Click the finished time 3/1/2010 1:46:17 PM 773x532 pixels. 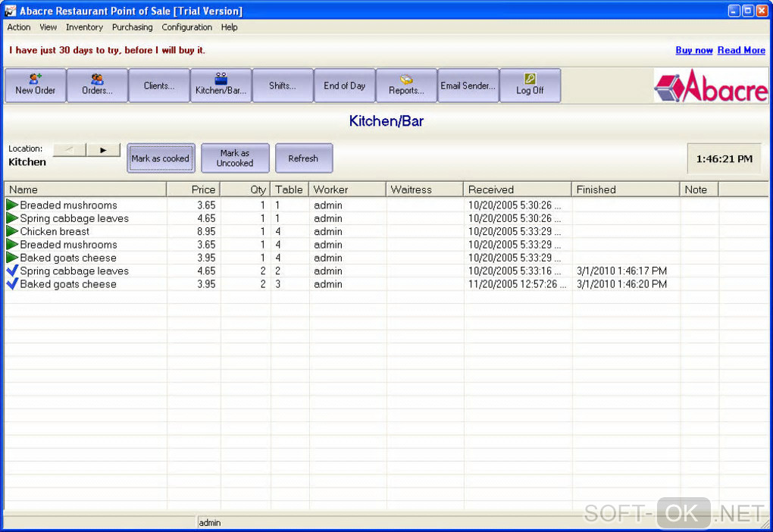(x=621, y=271)
